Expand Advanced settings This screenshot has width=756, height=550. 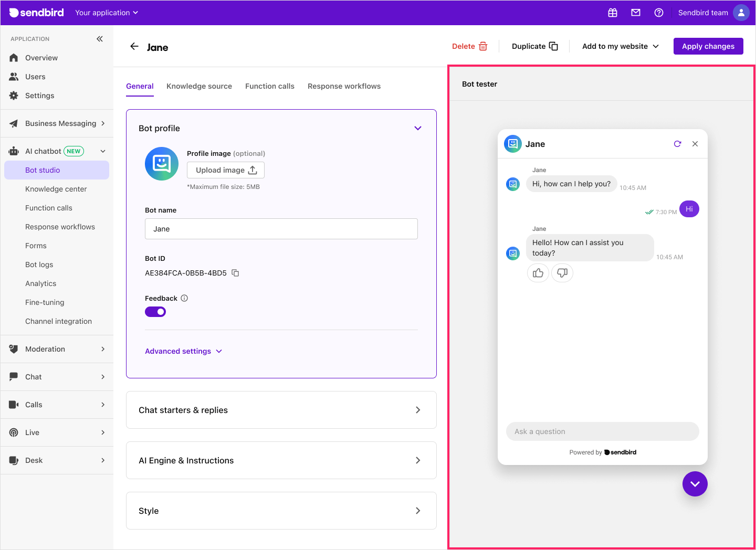tap(184, 351)
